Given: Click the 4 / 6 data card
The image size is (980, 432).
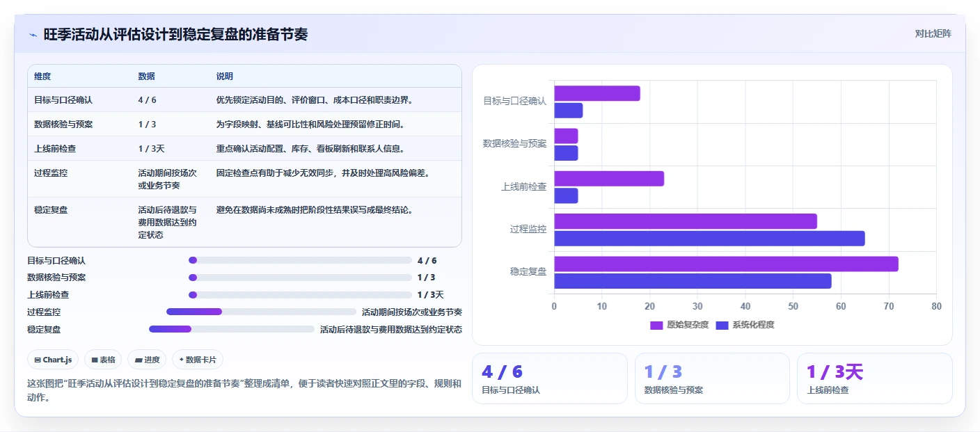Looking at the screenshot, I should pos(550,378).
